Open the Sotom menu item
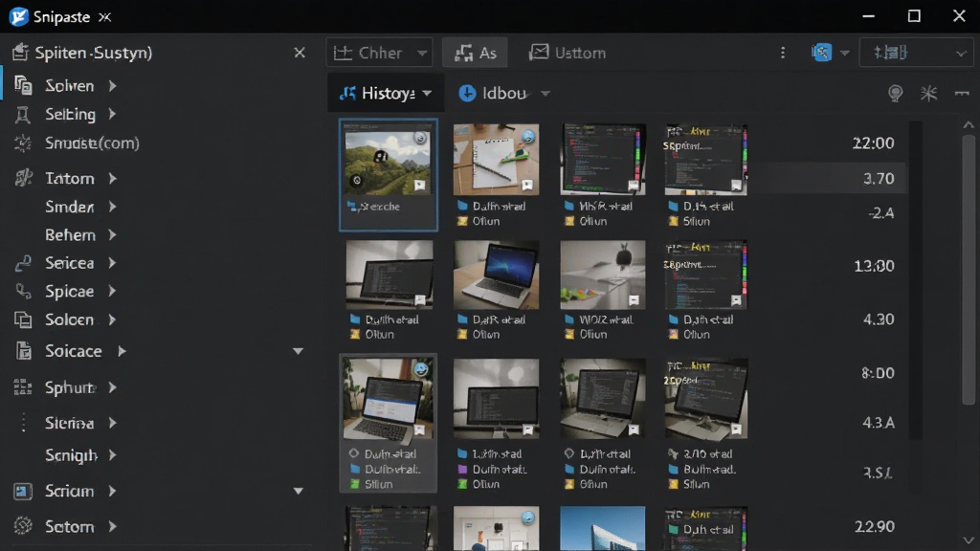980x551 pixels. 69,527
